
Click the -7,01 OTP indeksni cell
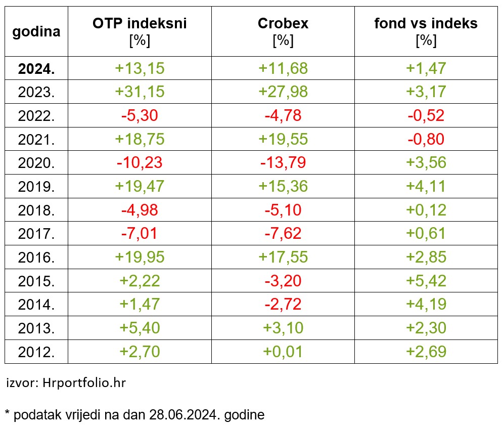coord(140,234)
